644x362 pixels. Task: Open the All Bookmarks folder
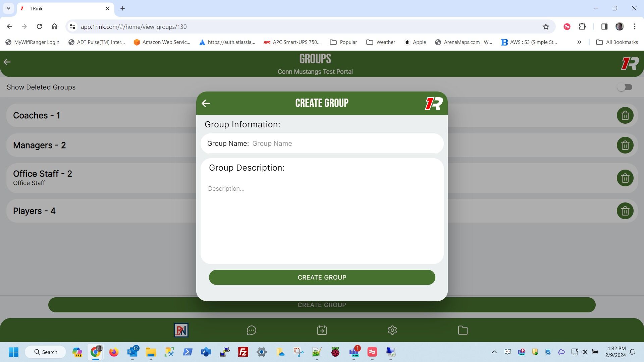[617, 42]
